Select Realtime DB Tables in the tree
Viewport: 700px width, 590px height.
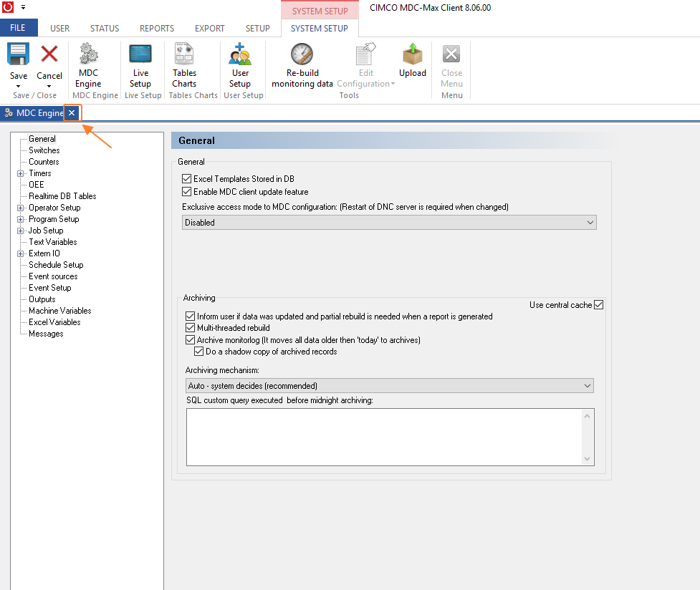[62, 196]
